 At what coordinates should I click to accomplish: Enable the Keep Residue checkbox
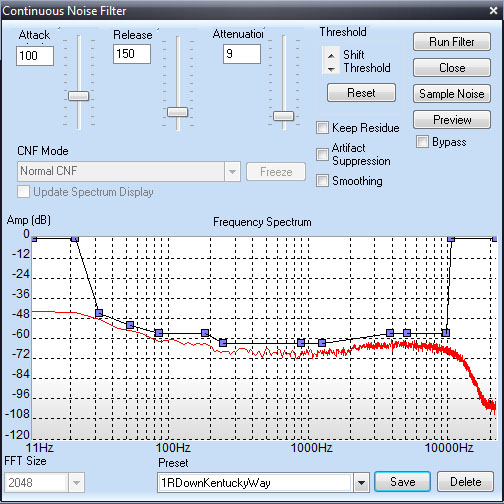322,128
